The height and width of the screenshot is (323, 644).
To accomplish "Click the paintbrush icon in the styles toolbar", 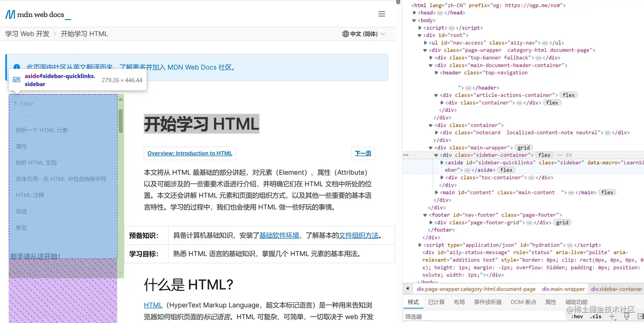I will point(627,316).
